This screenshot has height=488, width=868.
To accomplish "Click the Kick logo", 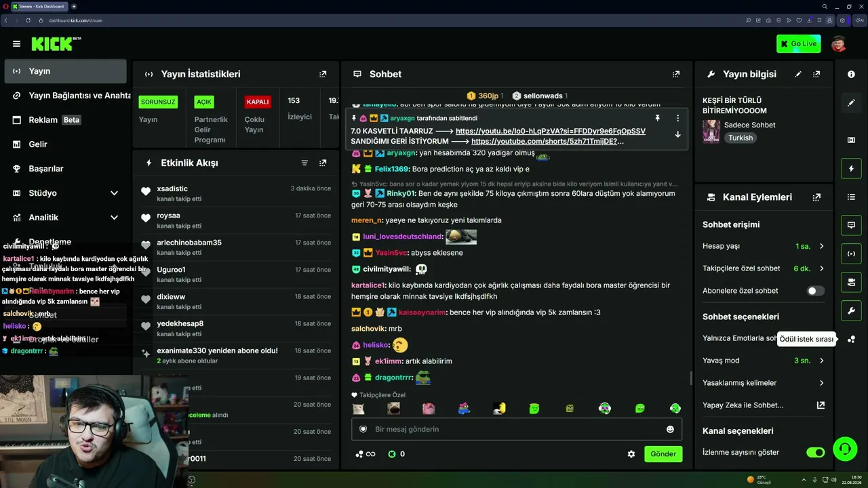I will (x=56, y=44).
